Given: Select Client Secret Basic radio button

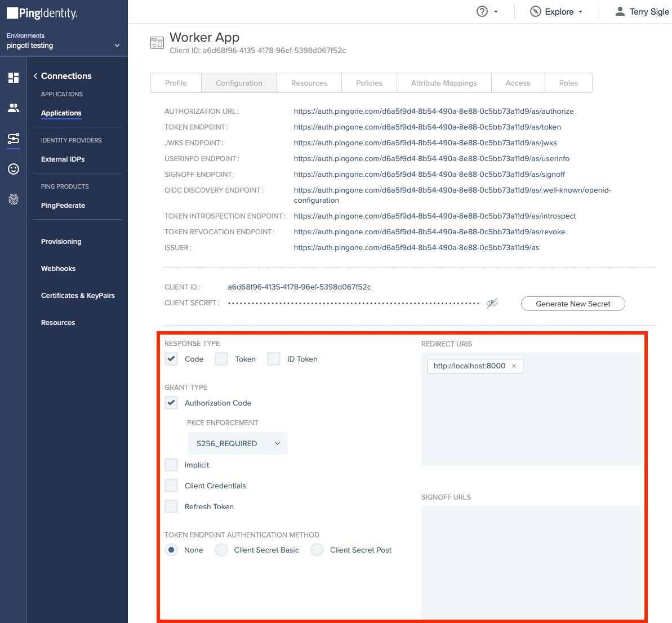Looking at the screenshot, I should tap(221, 550).
